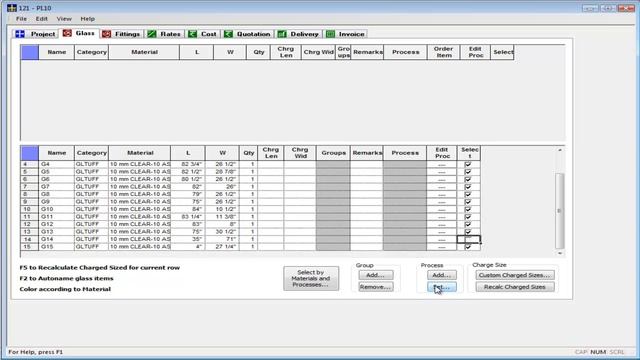Click the Project tab grid icon

click(x=20, y=34)
